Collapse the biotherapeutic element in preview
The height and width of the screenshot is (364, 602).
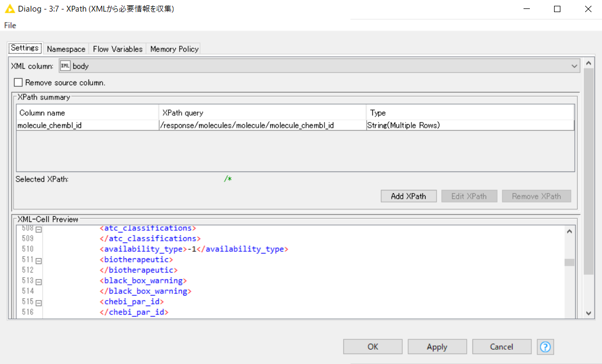click(x=38, y=260)
